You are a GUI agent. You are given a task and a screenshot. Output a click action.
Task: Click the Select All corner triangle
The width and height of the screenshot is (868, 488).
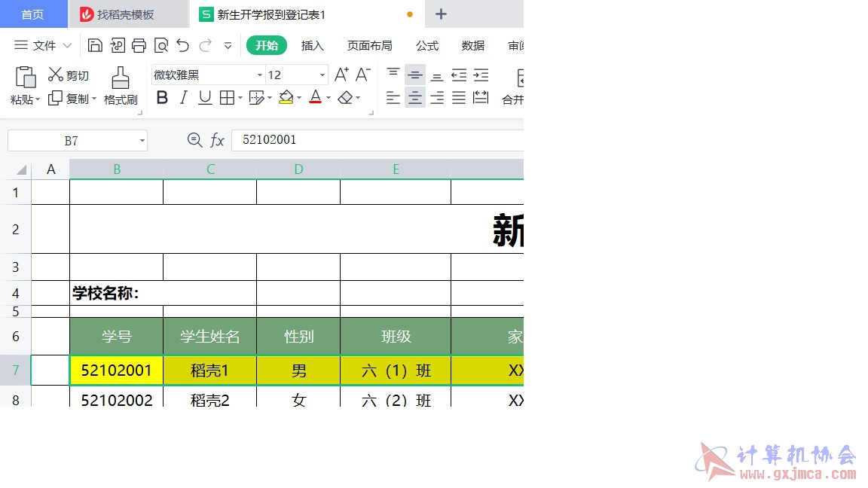22,170
